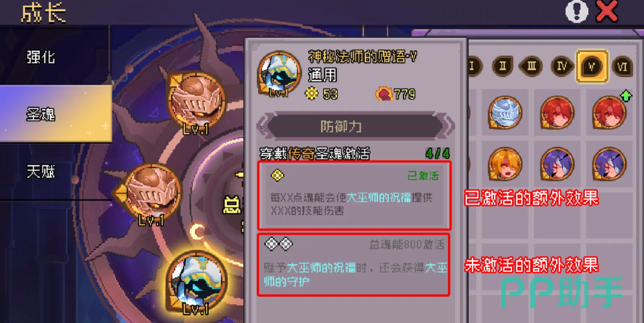
Task: Select tier IV filter badge
Action: [x=562, y=67]
